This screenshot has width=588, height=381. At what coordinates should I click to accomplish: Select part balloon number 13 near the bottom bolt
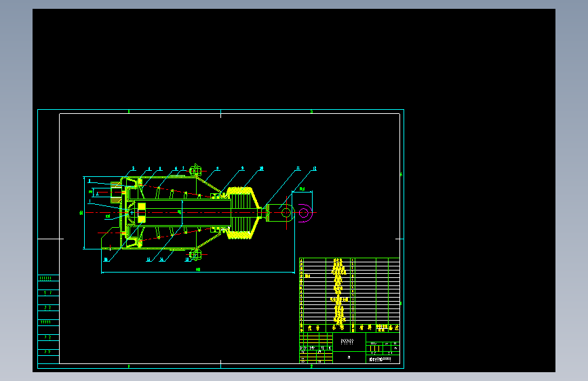pyautogui.click(x=187, y=260)
